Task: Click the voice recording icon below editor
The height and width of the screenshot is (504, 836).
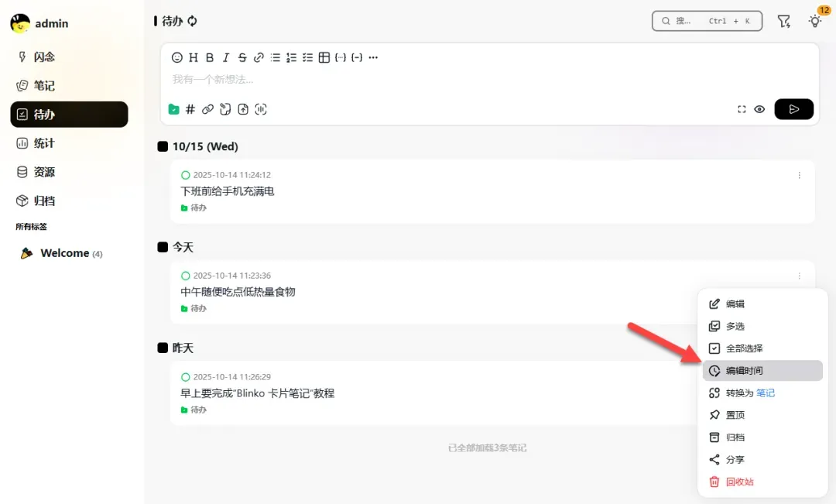Action: (x=261, y=109)
